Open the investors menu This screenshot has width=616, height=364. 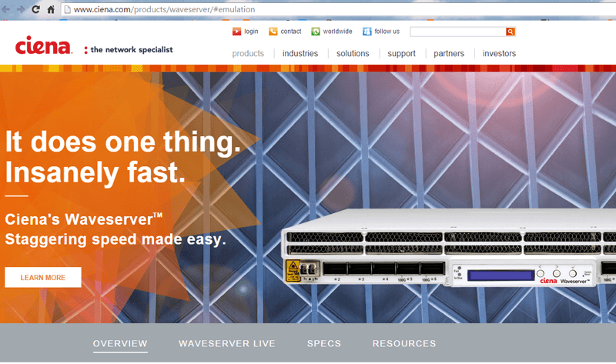[x=499, y=53]
